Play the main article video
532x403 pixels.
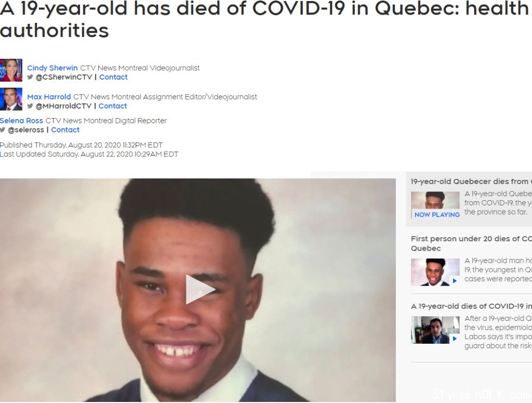pos(200,289)
